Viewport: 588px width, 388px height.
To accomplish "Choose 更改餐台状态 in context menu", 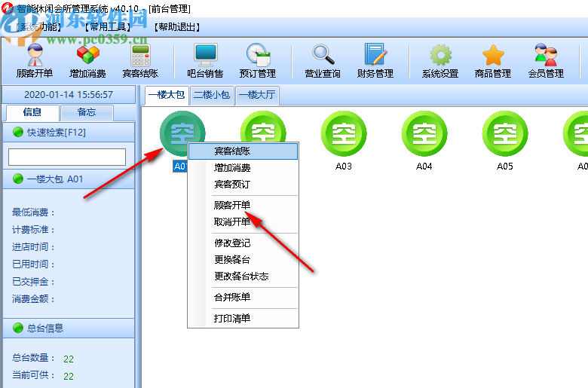I will tap(243, 276).
